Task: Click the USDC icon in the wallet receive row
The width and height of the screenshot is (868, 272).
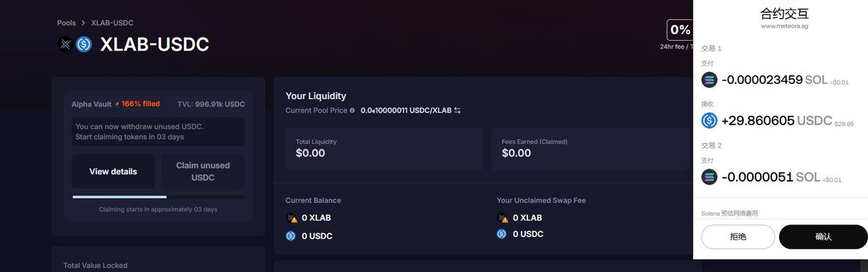Action: [710, 121]
